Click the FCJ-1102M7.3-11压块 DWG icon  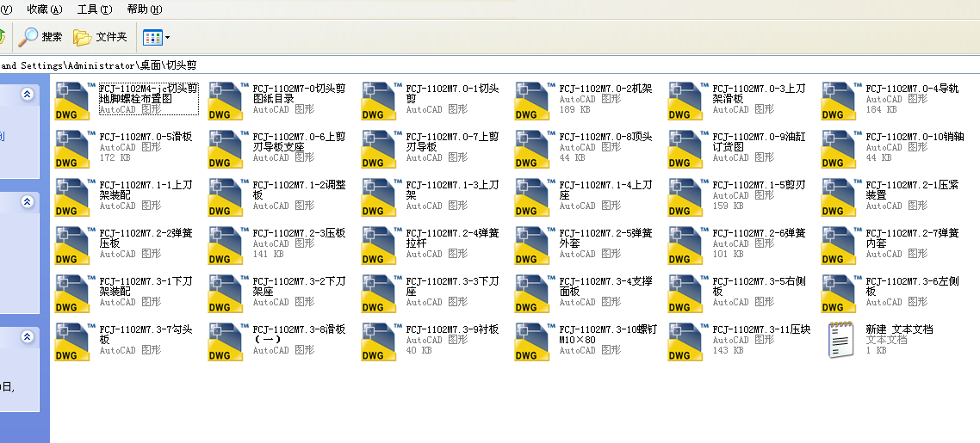pyautogui.click(x=686, y=341)
